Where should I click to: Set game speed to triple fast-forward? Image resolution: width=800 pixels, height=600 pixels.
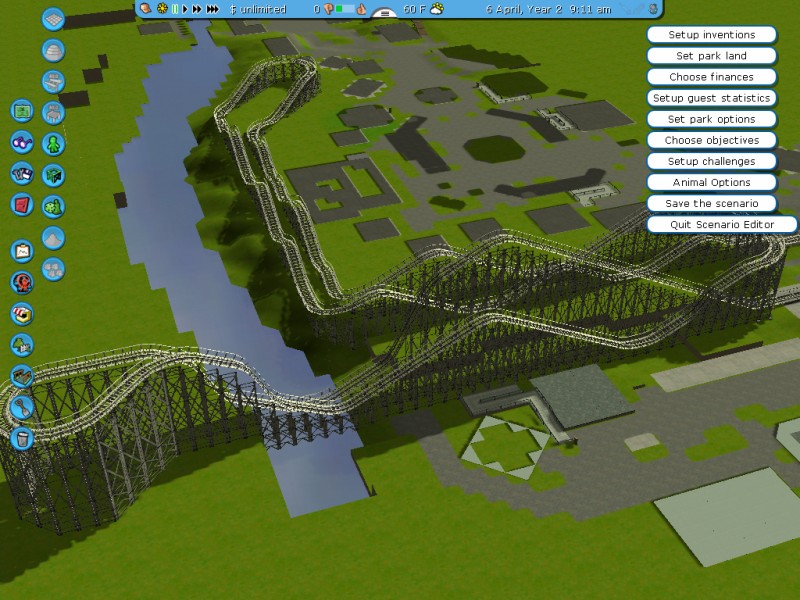pos(213,9)
